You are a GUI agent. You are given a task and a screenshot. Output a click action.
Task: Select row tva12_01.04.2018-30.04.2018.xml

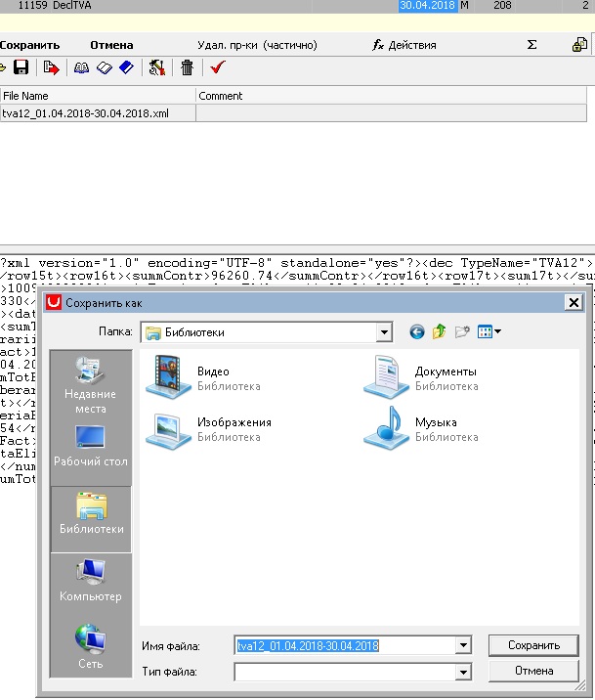[293, 113]
